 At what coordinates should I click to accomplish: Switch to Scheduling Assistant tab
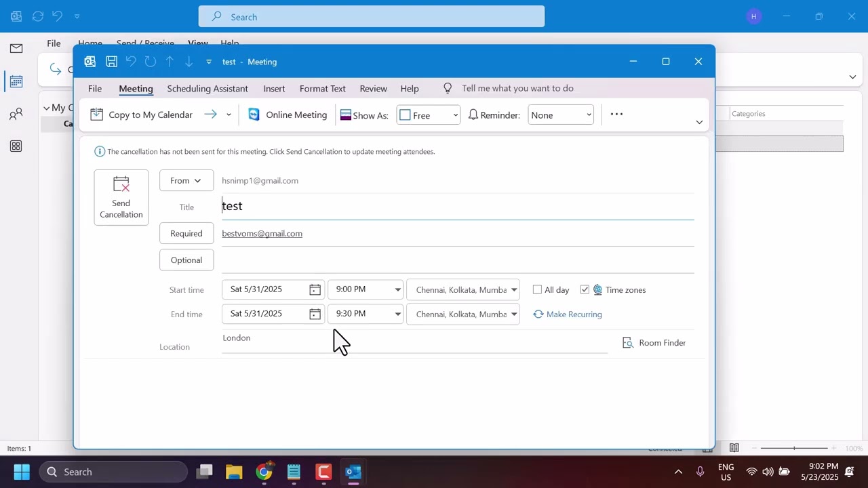point(208,88)
